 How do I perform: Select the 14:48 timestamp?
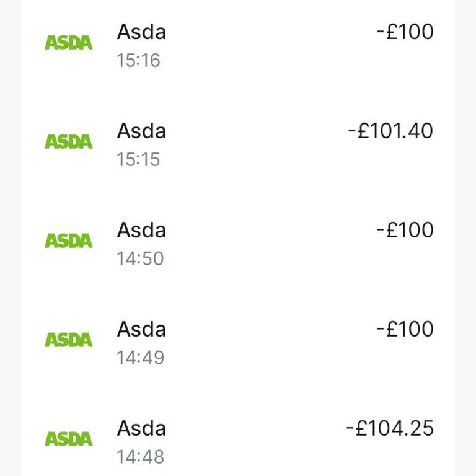click(140, 457)
